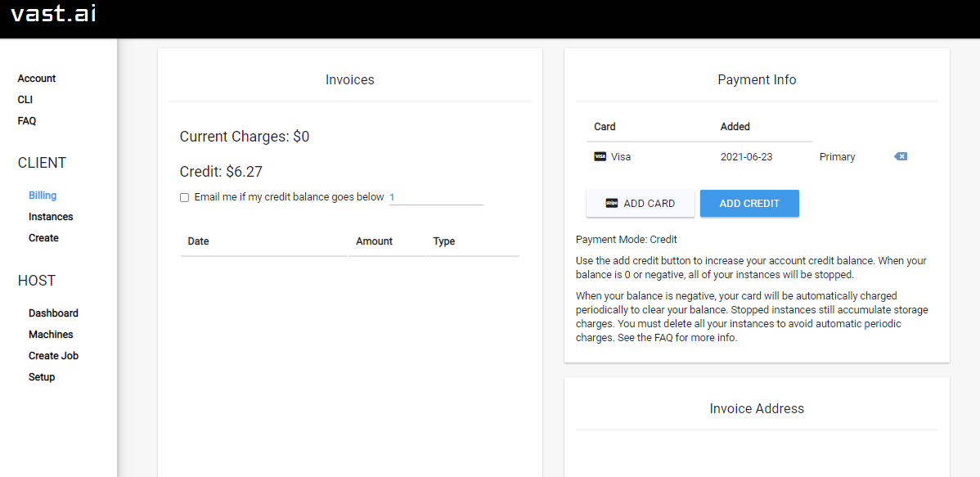
Task: Click the Type column header
Action: click(444, 241)
